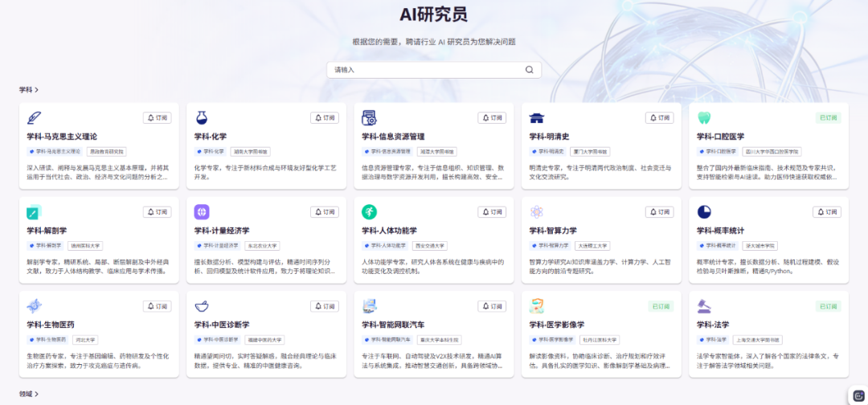Click the 信息资源管理 card icon

(x=369, y=118)
